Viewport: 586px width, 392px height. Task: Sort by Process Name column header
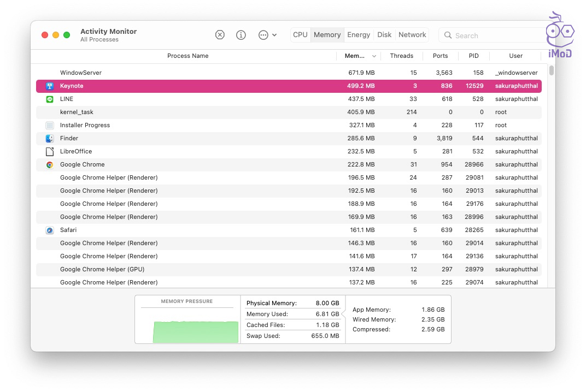tap(187, 56)
